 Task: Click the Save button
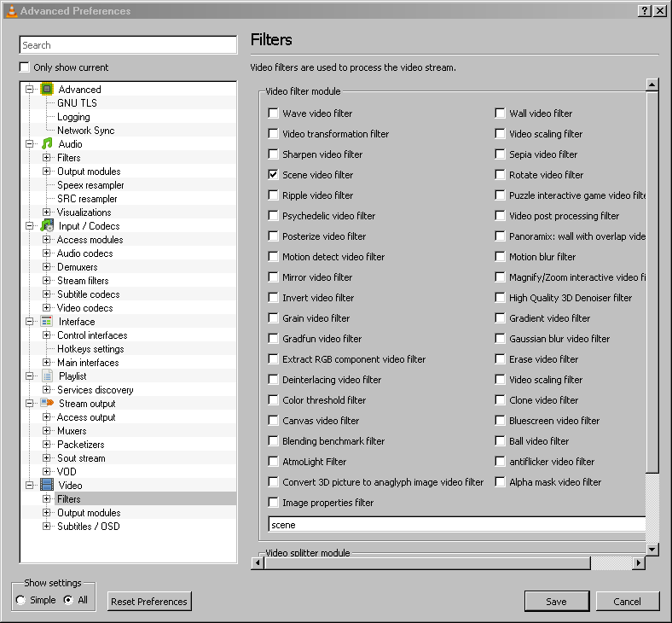pyautogui.click(x=557, y=601)
